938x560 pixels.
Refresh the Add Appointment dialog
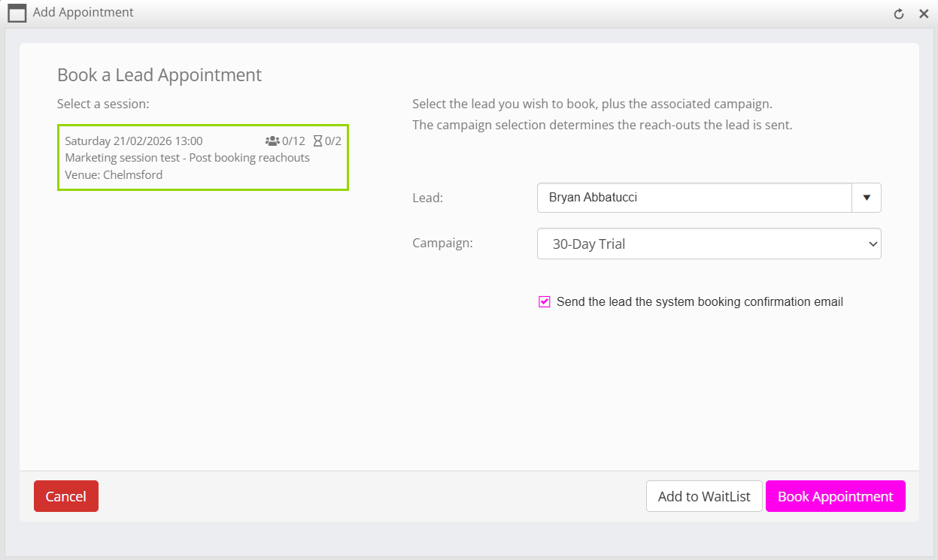coord(898,14)
